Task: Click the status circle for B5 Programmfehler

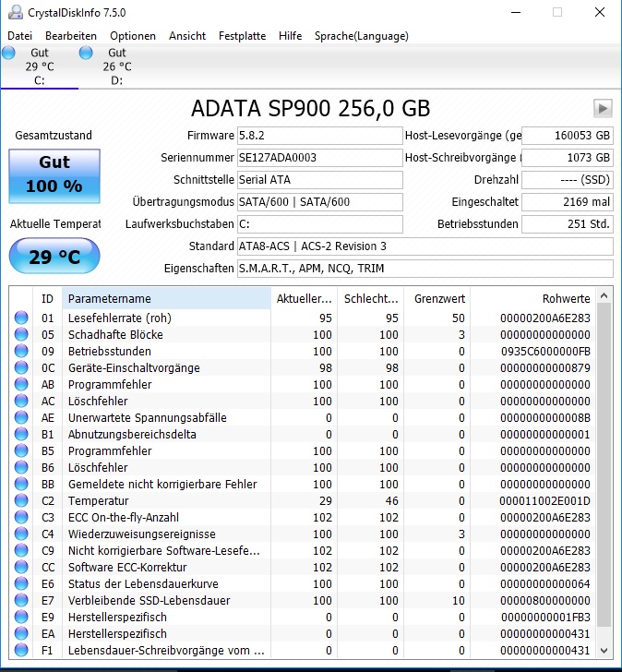Action: tap(21, 450)
